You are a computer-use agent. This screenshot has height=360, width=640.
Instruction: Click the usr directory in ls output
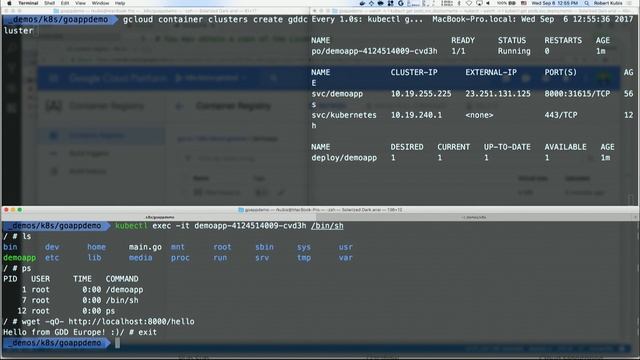tap(345, 247)
